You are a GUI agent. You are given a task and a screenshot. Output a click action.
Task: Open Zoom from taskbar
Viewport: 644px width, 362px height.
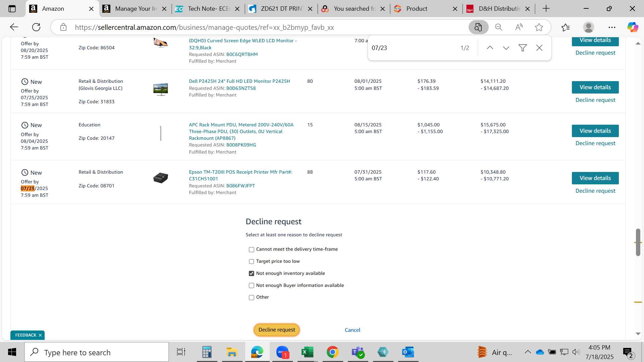click(282, 352)
